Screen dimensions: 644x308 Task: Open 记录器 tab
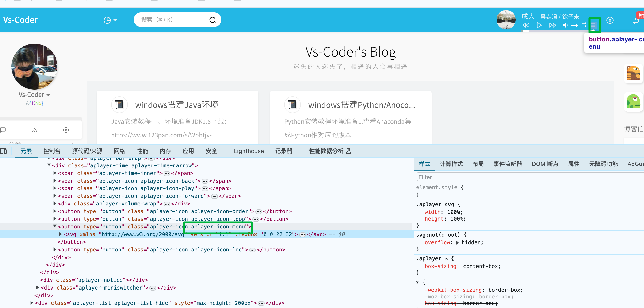point(284,151)
